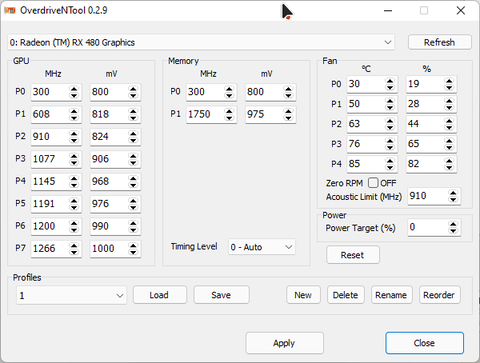Decrease Fan P4 temperature with down arrow
The height and width of the screenshot is (363, 480).
[390, 167]
